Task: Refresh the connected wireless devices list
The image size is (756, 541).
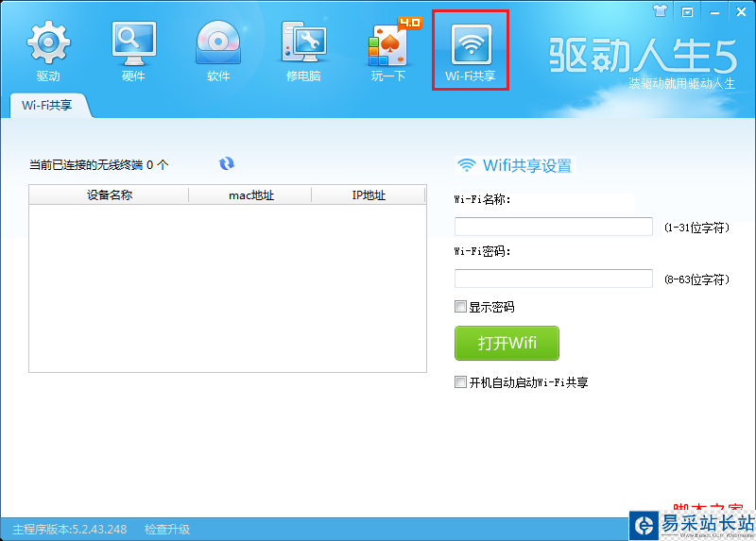Action: coord(227,163)
